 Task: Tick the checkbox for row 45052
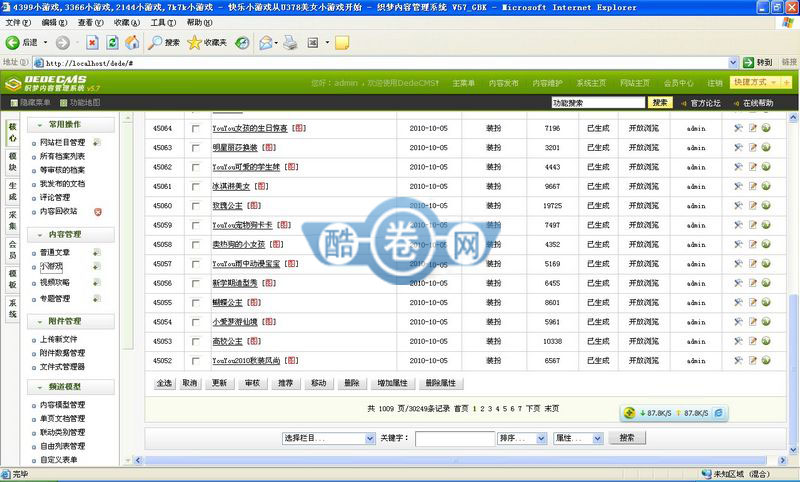pyautogui.click(x=195, y=361)
